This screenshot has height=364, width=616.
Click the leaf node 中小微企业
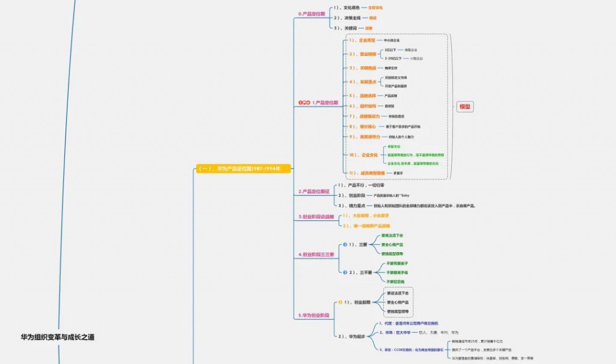click(392, 40)
